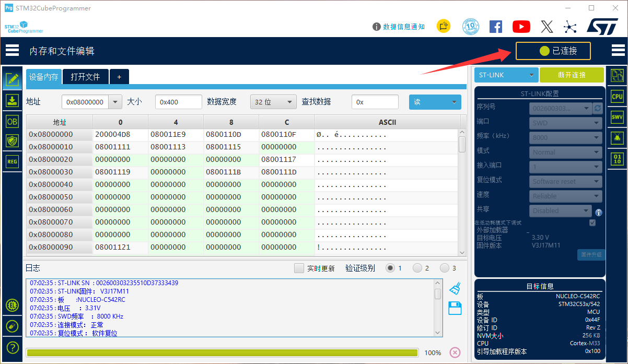Click address row 0x08000090
Screen dimensions: 628x364
click(x=60, y=247)
